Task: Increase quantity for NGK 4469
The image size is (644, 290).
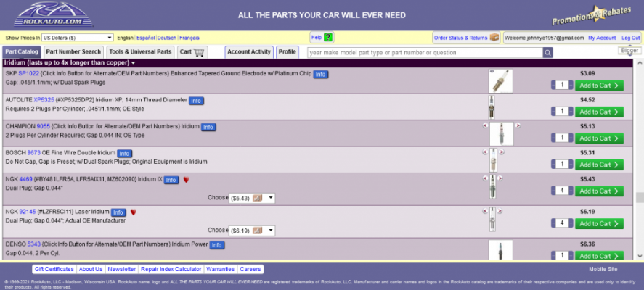Action: (571, 191)
